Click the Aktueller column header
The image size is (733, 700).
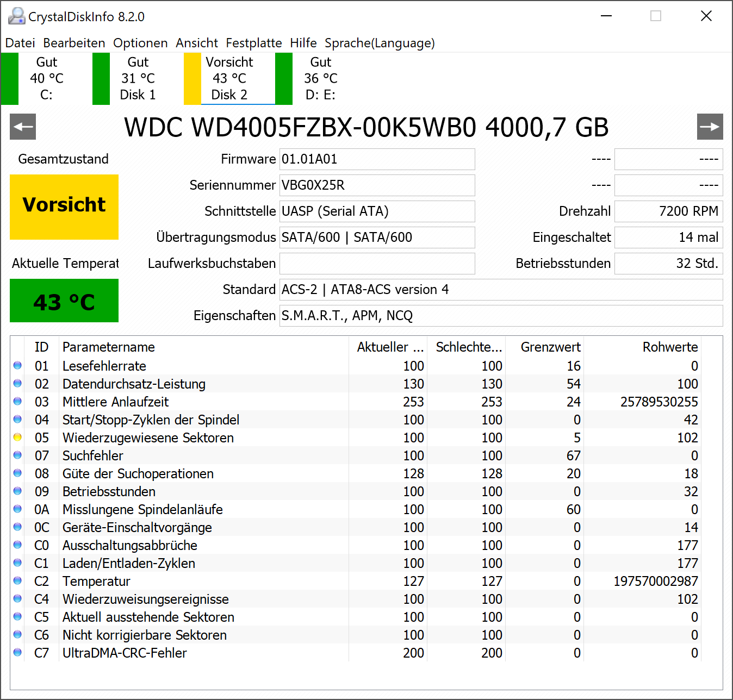point(388,347)
